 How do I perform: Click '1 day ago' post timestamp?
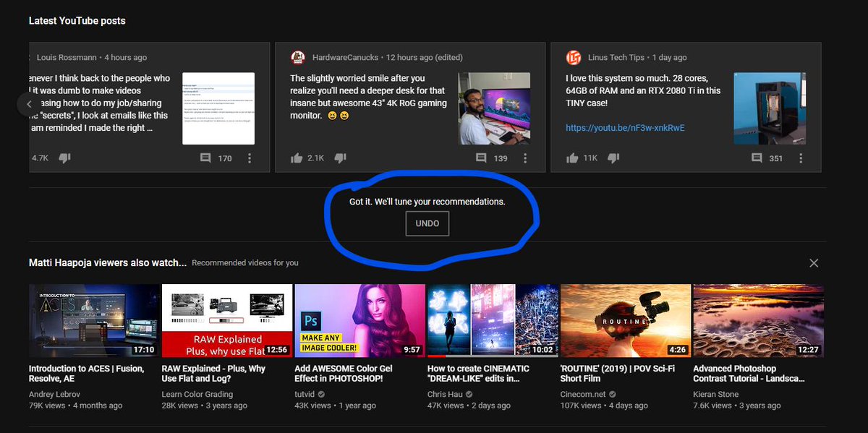(x=669, y=57)
